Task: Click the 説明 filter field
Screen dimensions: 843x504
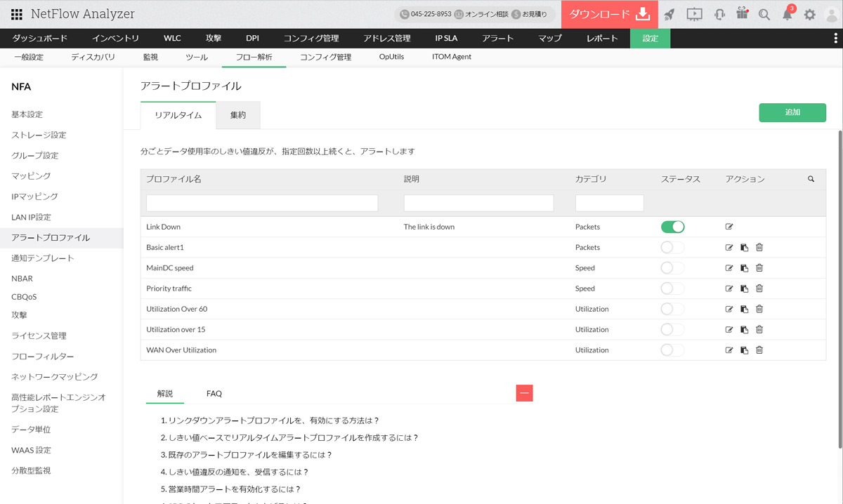Action: tap(478, 203)
